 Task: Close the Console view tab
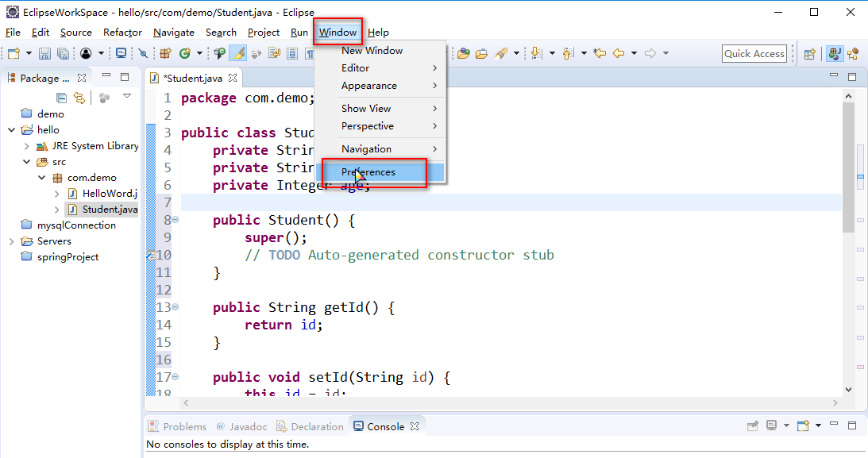point(415,426)
